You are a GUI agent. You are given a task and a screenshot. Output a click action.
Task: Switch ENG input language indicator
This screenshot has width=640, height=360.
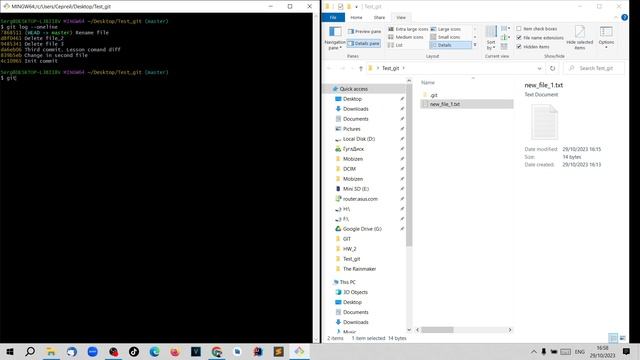coord(580,351)
